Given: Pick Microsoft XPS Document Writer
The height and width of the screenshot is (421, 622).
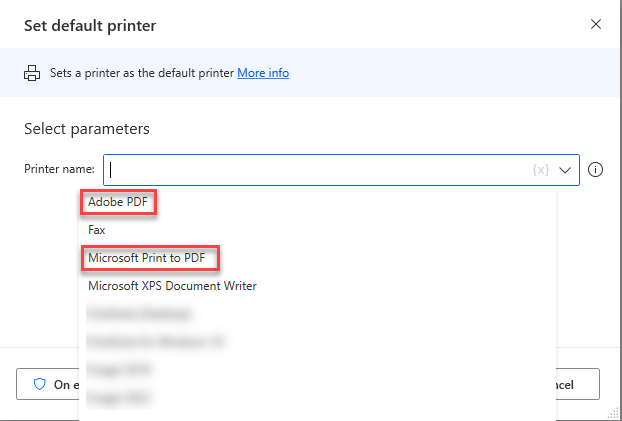Looking at the screenshot, I should pos(172,286).
